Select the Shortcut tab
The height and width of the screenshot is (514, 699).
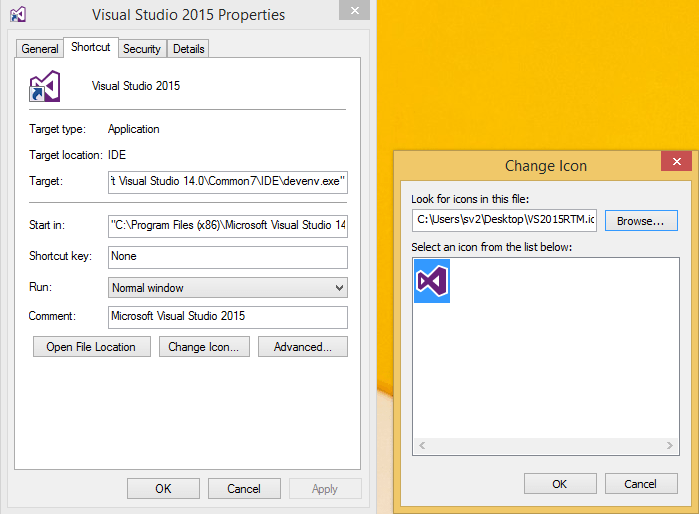coord(91,48)
